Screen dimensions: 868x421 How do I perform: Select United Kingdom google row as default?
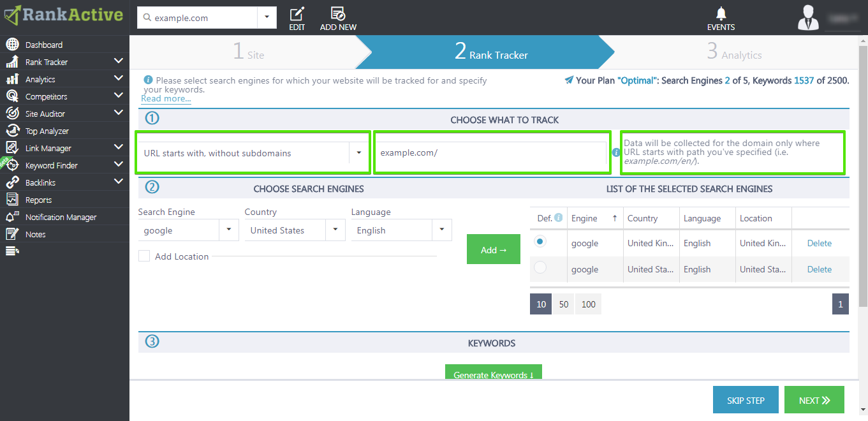coord(540,242)
